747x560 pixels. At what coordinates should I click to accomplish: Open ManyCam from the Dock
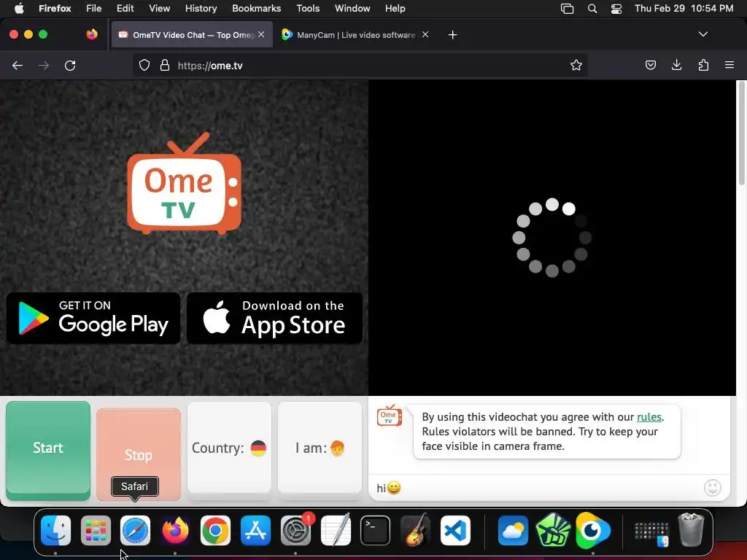tap(592, 530)
